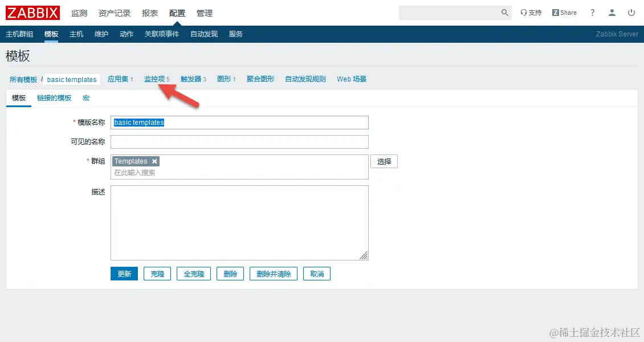Remove the Templates group chip via its x icon
The width and height of the screenshot is (644, 342).
(154, 161)
